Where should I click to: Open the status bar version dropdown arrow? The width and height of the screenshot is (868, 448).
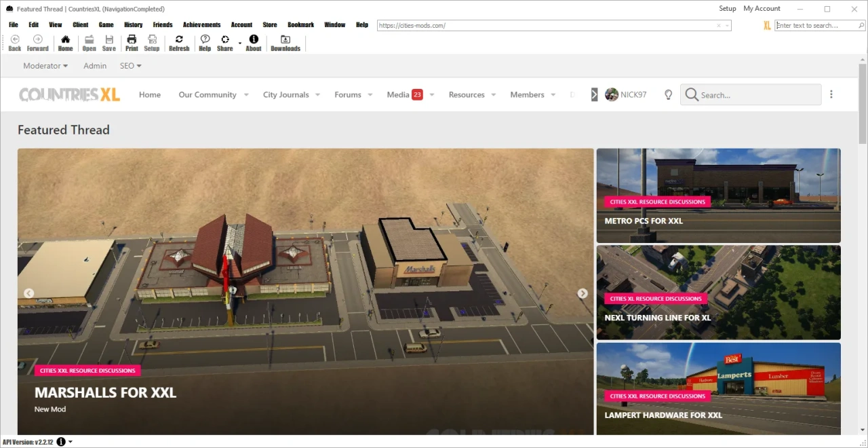point(71,442)
